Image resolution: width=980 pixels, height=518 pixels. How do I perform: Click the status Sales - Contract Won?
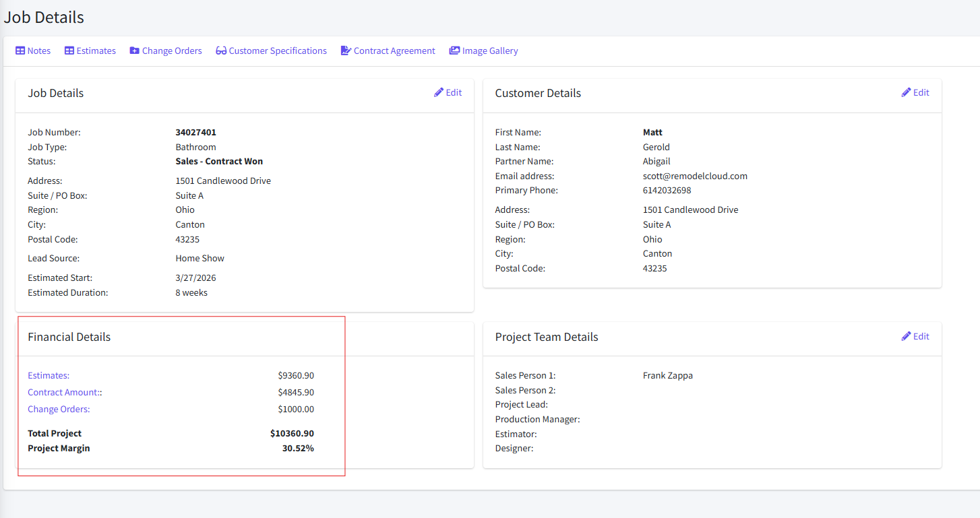219,162
